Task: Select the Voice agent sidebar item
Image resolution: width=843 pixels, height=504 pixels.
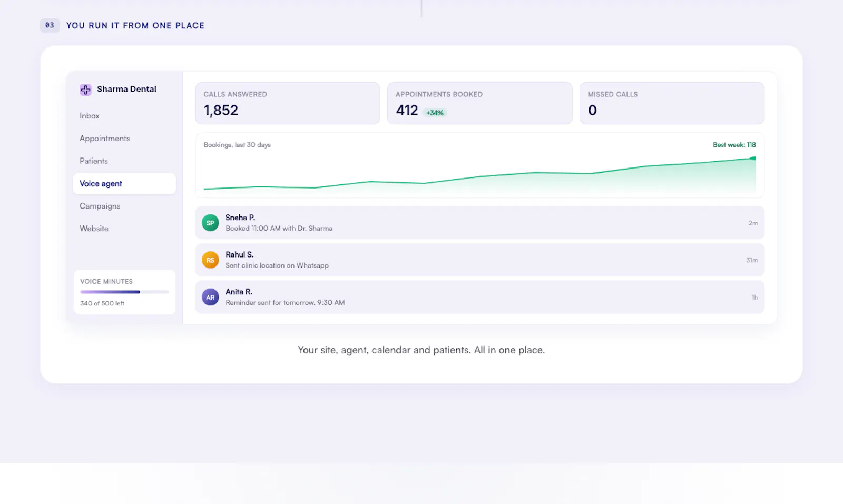Action: (x=124, y=184)
